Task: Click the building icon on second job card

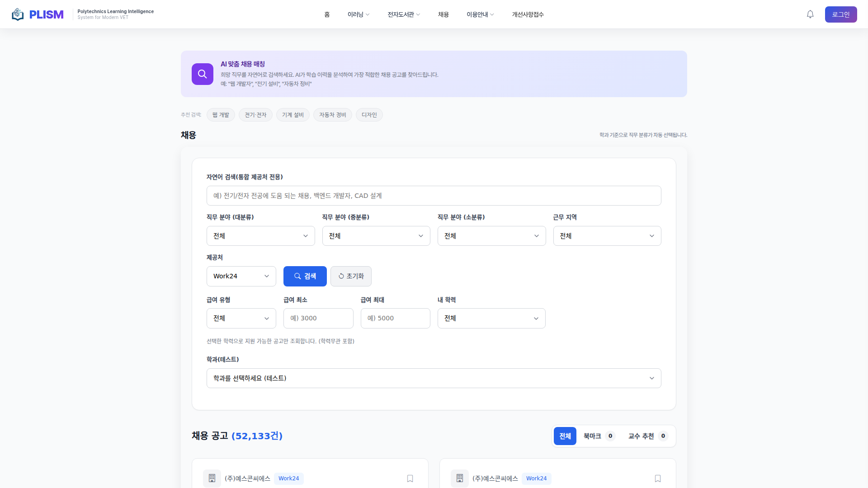Action: coord(459,478)
